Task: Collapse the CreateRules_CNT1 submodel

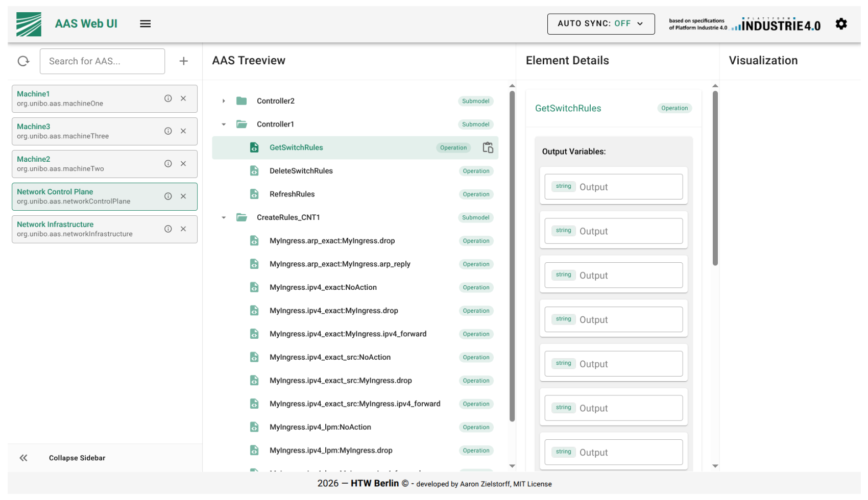Action: pyautogui.click(x=224, y=217)
